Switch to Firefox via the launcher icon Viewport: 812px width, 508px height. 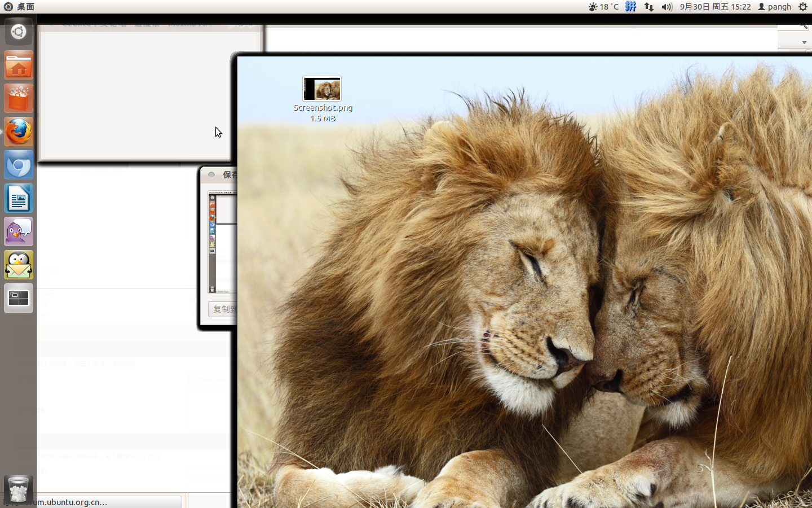click(19, 132)
